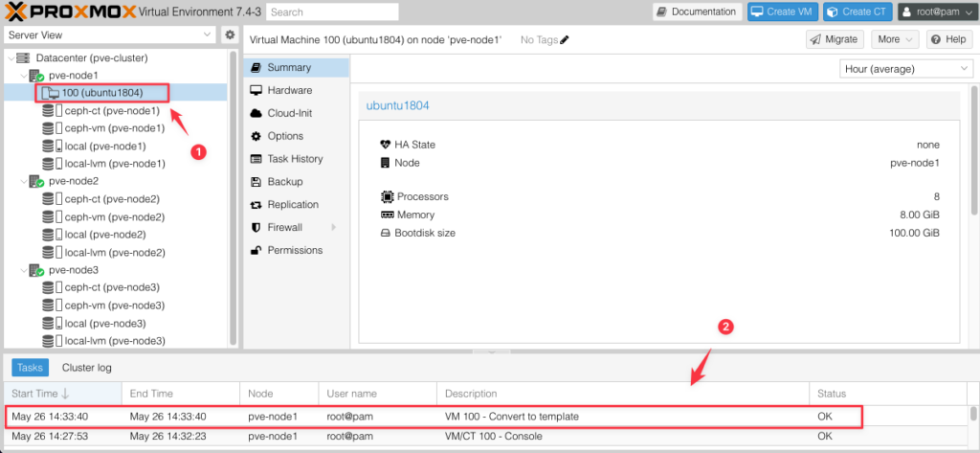Open the Summary tab
Screen dimensions: 980x453
tap(297, 67)
